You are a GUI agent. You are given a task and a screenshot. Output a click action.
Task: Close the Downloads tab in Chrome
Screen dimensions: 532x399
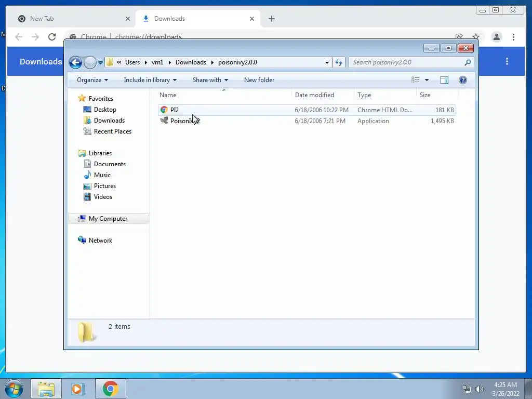[252, 19]
